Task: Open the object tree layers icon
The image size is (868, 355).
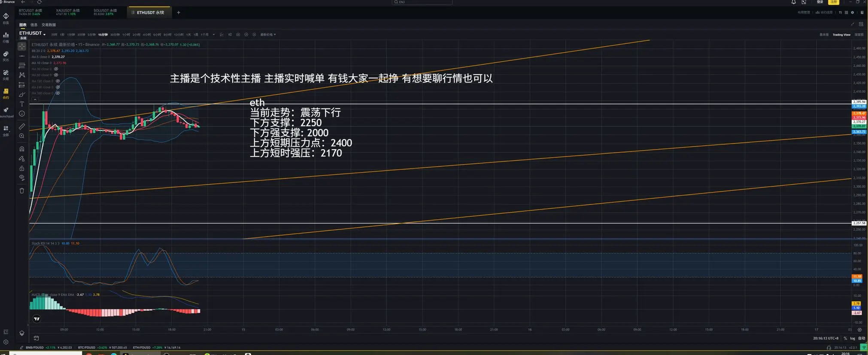Action: pos(22,333)
